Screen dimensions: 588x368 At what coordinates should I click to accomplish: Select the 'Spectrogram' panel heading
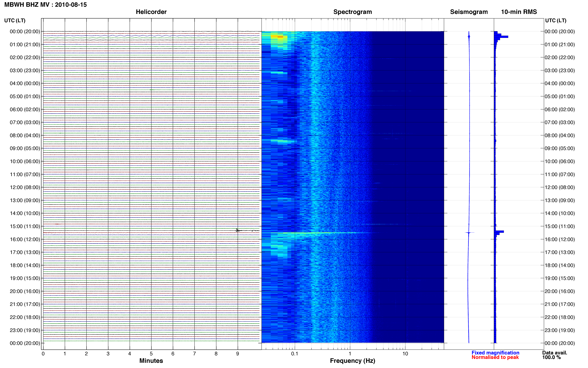(352, 12)
